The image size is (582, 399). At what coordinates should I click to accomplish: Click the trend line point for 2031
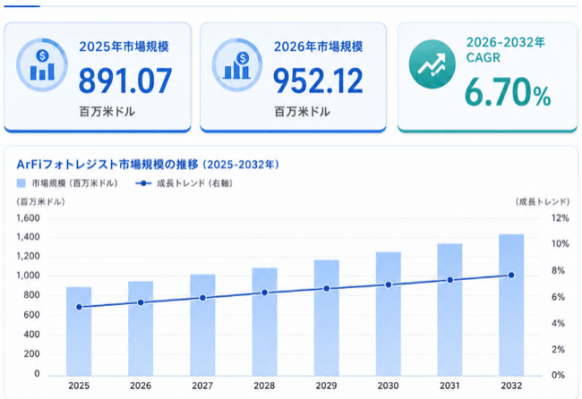(x=450, y=280)
